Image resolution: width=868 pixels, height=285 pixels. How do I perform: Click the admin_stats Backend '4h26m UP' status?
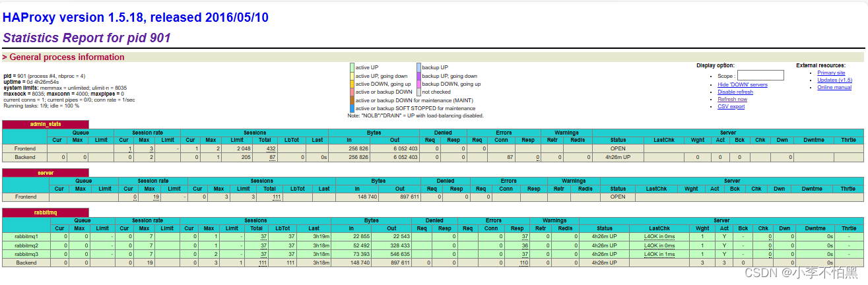point(617,157)
